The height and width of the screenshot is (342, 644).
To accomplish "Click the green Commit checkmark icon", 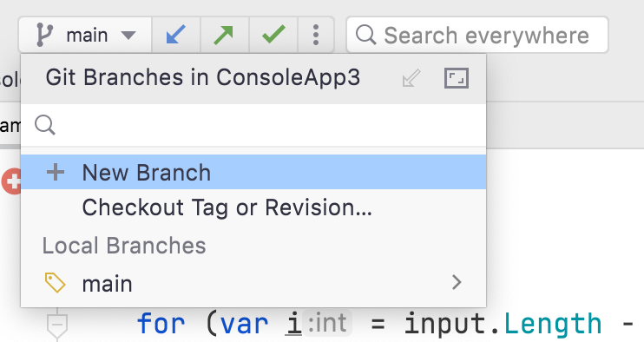I will pyautogui.click(x=273, y=35).
